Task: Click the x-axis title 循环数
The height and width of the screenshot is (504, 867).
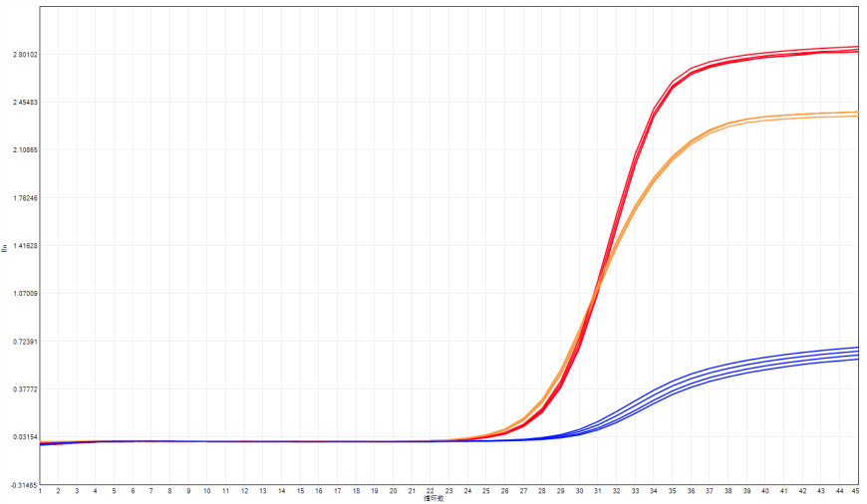Action: (433, 497)
